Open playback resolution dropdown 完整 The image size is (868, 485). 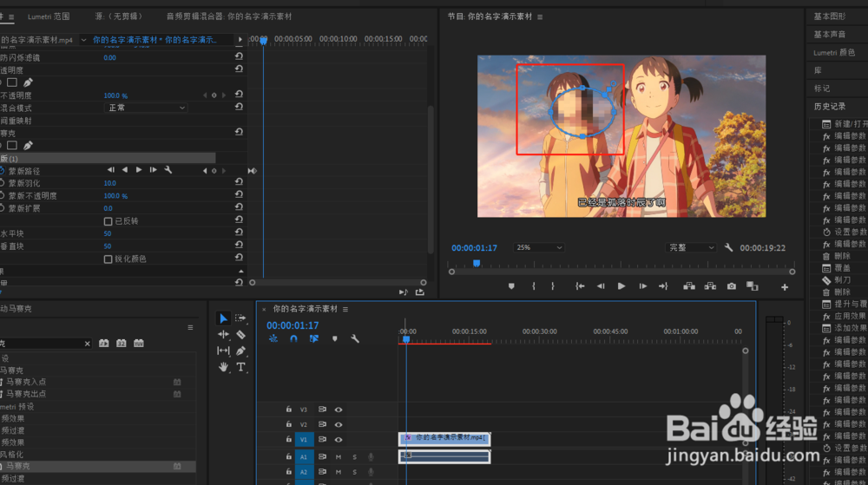(x=691, y=248)
